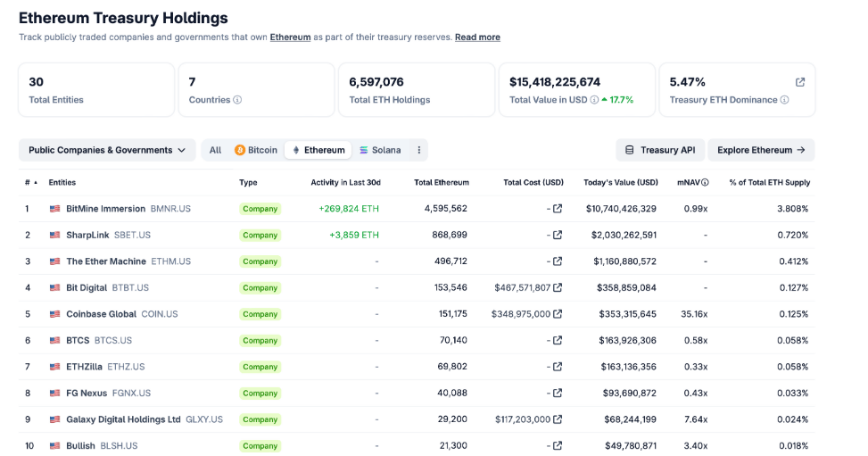Click the $10,740,426,329 value cell
Viewport: 868px width, 456px height.
pyautogui.click(x=621, y=209)
